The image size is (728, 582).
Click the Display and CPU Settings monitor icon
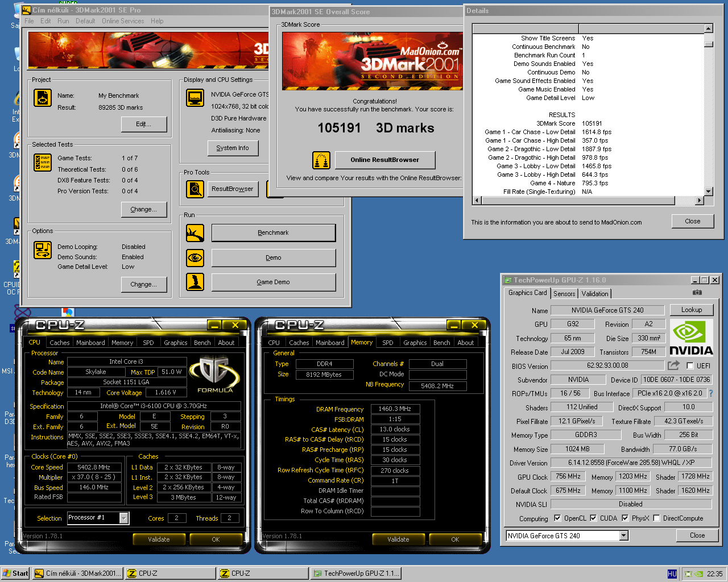[195, 98]
